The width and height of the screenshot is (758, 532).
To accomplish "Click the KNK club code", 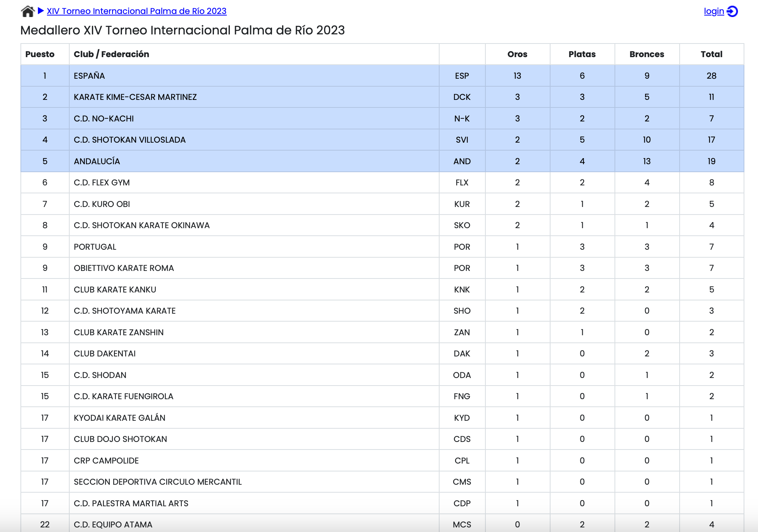I will coord(462,289).
